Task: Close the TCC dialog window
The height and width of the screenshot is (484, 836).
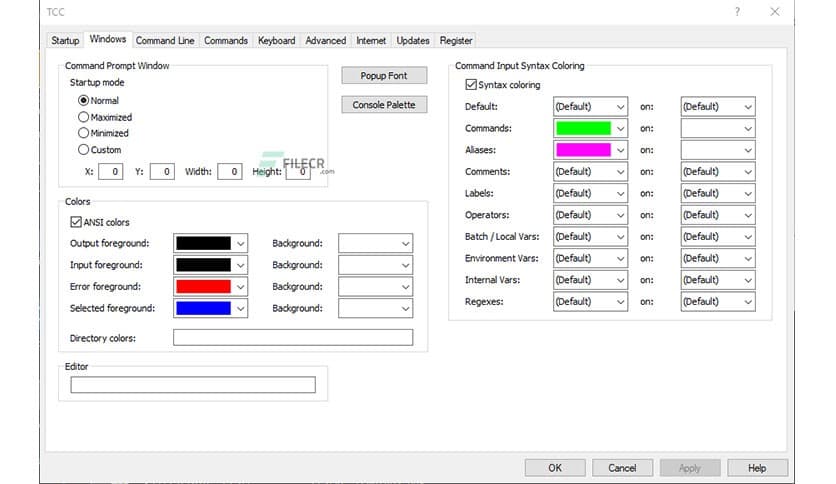Action: coord(775,12)
